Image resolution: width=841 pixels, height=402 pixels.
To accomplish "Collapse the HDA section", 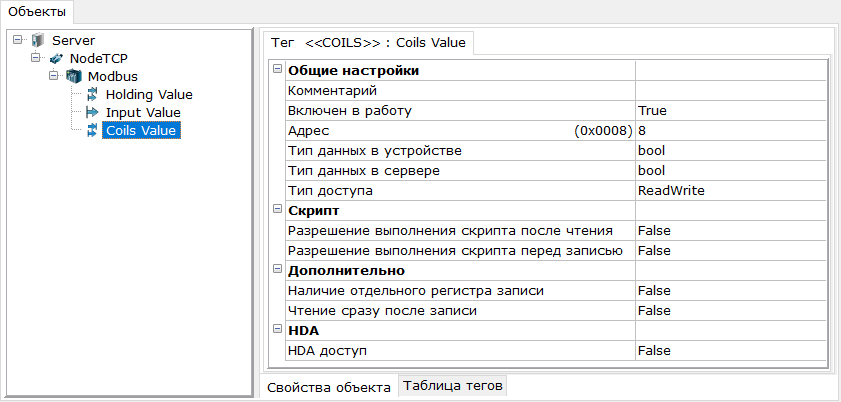I will pos(277,329).
